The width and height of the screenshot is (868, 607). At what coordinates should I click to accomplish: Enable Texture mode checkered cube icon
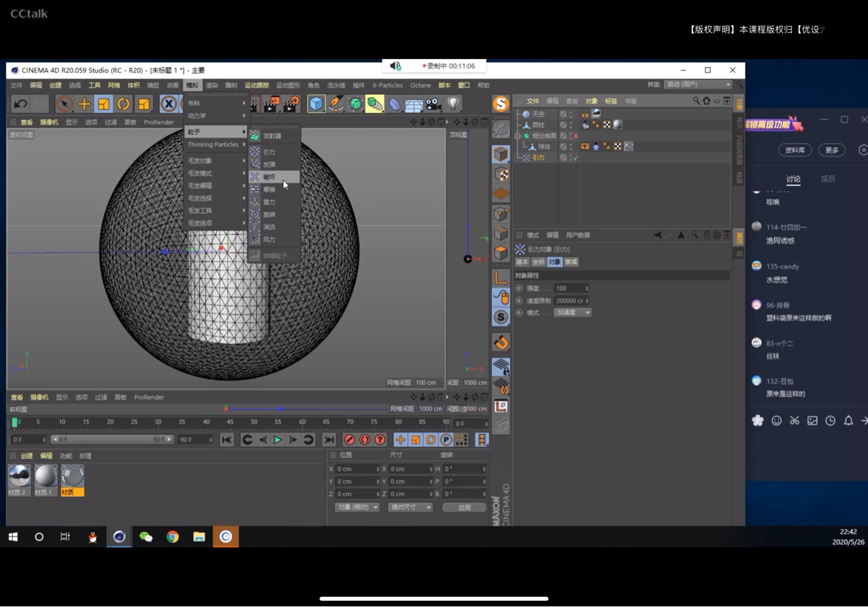[501, 174]
